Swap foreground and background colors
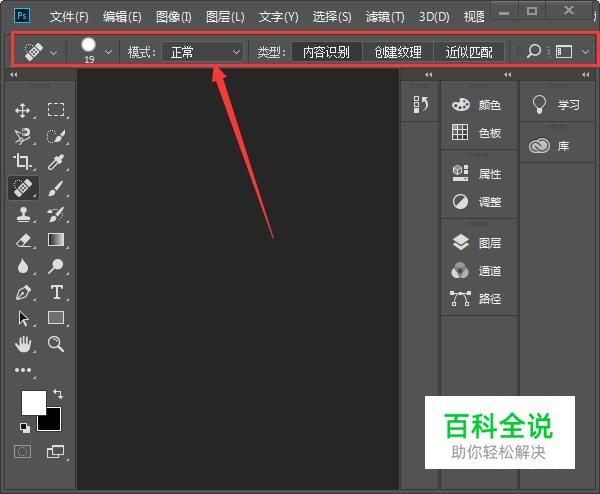Image resolution: width=600 pixels, height=494 pixels. tap(58, 394)
